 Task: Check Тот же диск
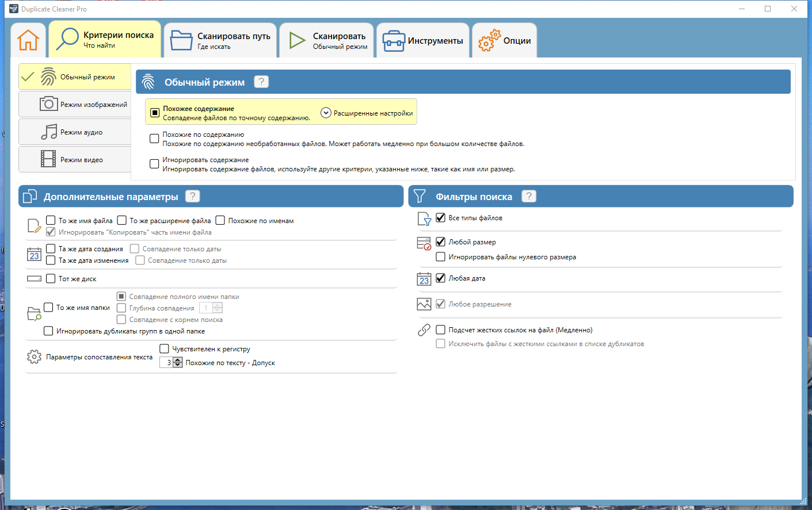pos(51,278)
